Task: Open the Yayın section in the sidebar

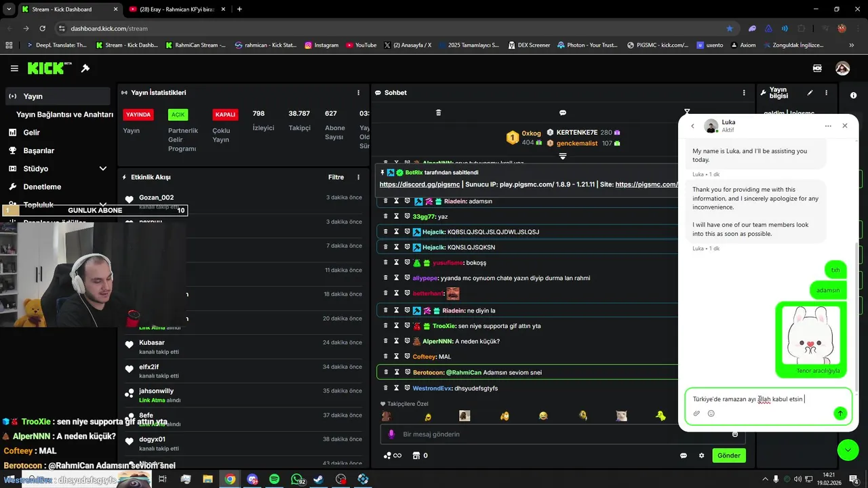Action: click(x=58, y=96)
